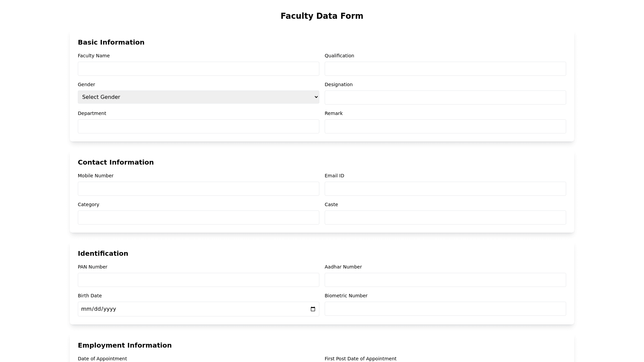Click the Faculty Name label
The width and height of the screenshot is (644, 362).
(x=94, y=56)
